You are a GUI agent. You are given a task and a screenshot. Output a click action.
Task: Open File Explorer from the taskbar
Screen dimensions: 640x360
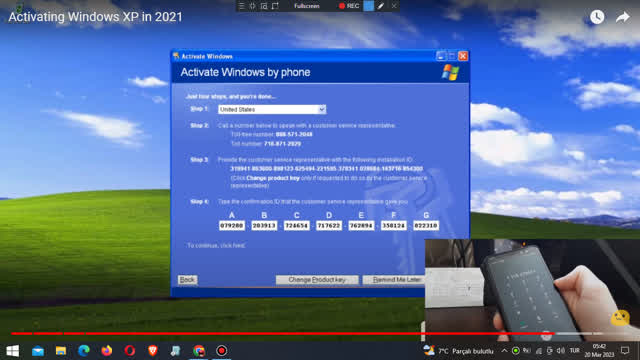(61, 351)
